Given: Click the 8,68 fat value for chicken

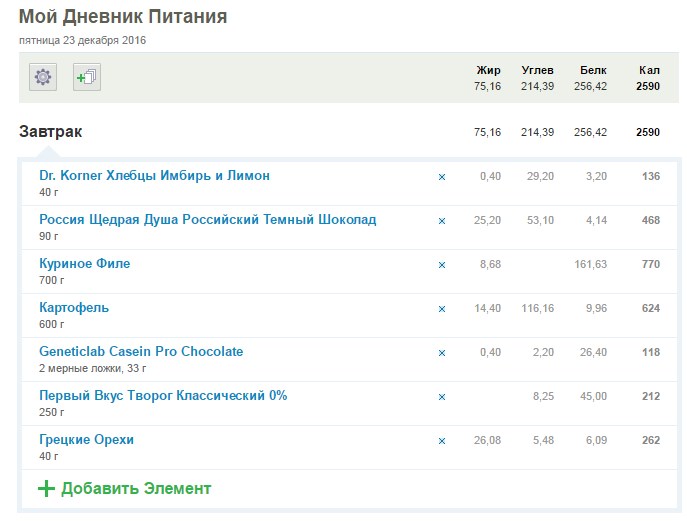Looking at the screenshot, I should click(x=490, y=264).
